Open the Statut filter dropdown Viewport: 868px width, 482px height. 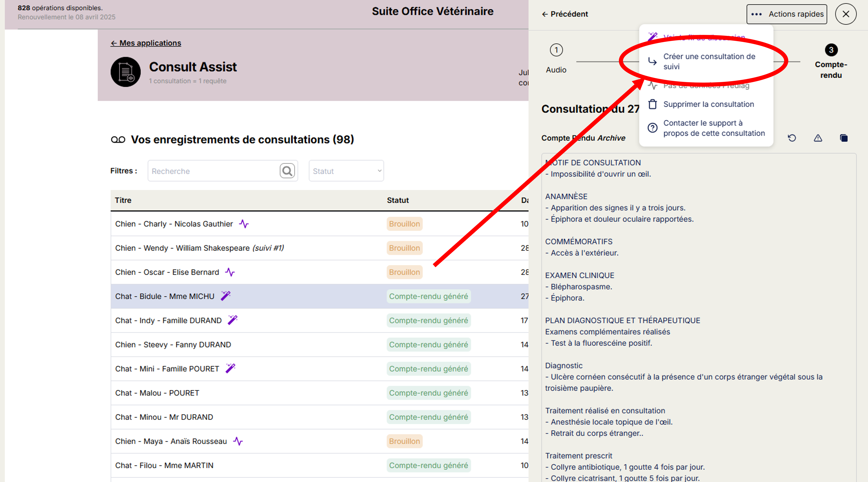click(x=346, y=171)
